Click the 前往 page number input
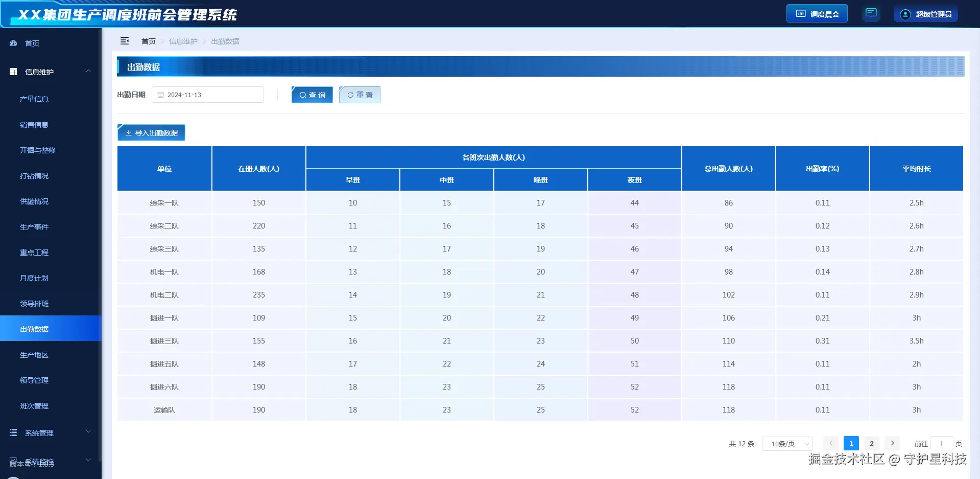Image resolution: width=980 pixels, height=479 pixels. 941,443
